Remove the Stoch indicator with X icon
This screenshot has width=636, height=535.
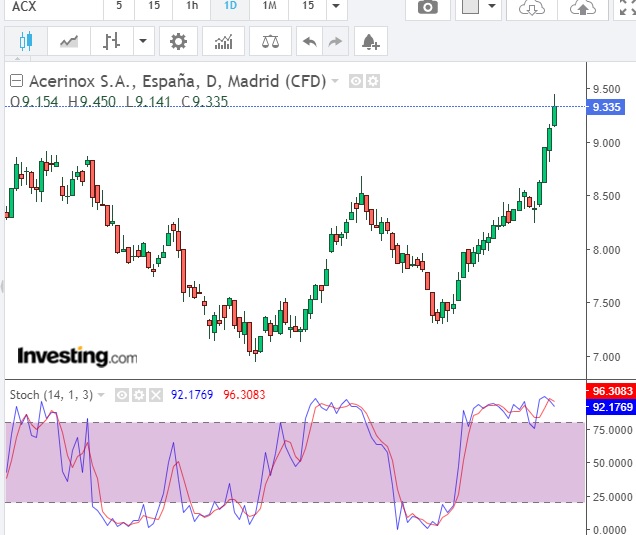[156, 395]
